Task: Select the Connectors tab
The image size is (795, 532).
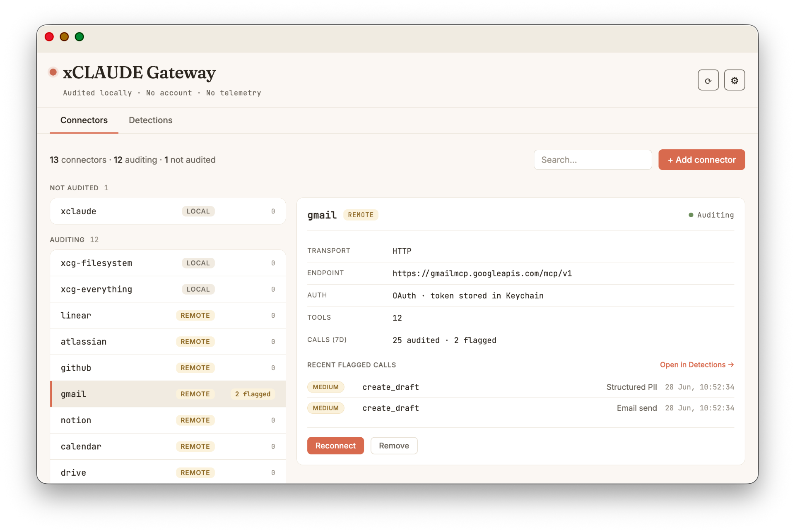Action: [84, 120]
